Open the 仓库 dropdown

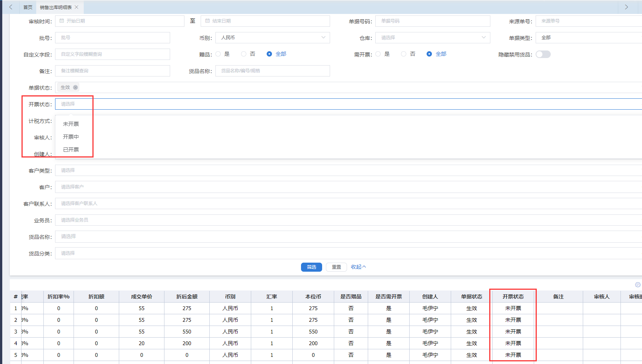(x=433, y=38)
